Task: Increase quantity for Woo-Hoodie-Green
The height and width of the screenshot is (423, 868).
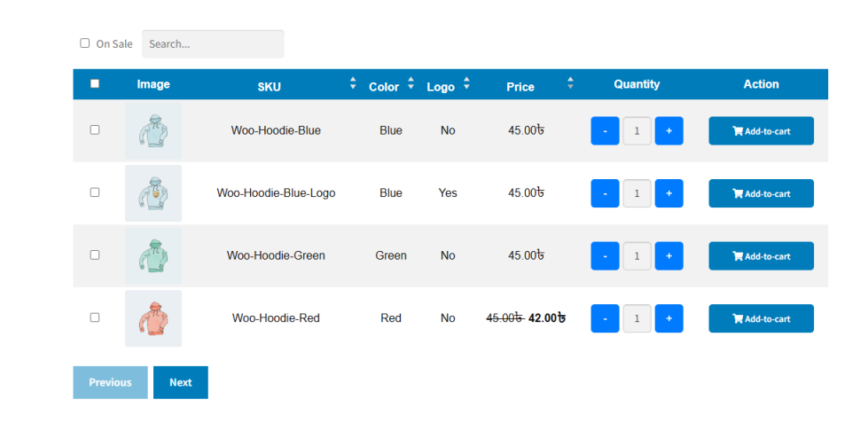Action: coord(669,255)
